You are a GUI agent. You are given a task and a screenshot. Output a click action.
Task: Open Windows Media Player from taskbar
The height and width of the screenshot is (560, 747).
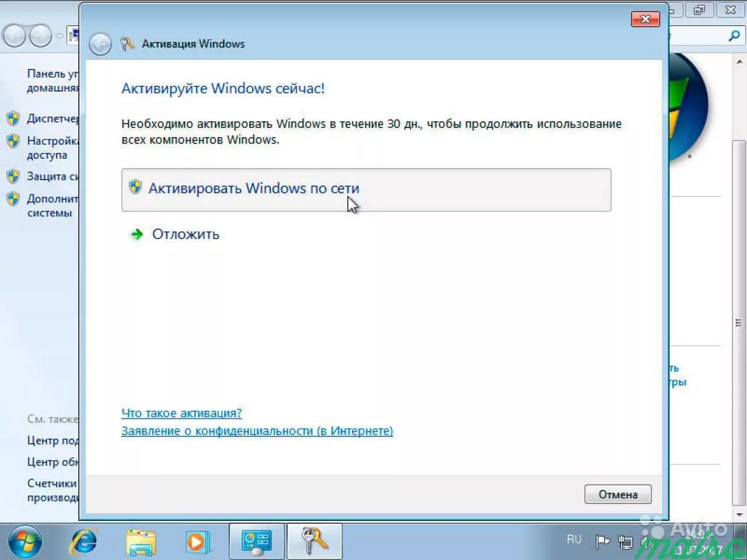point(197,542)
